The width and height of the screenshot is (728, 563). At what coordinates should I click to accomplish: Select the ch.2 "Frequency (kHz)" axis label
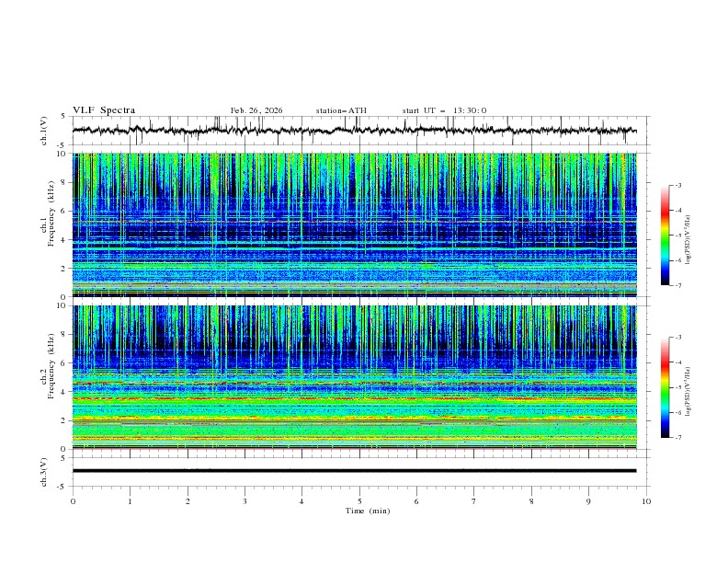click(x=51, y=366)
